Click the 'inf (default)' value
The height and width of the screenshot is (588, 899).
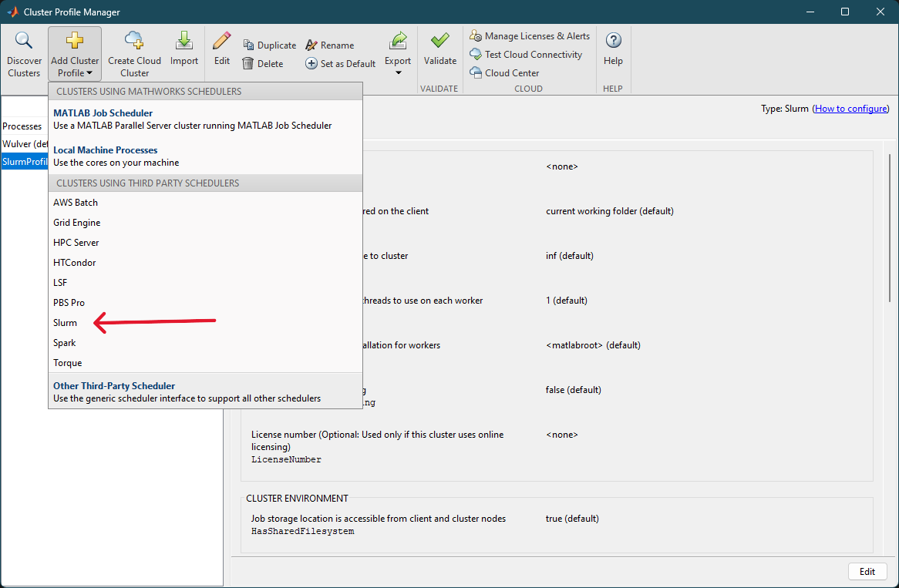(x=569, y=256)
